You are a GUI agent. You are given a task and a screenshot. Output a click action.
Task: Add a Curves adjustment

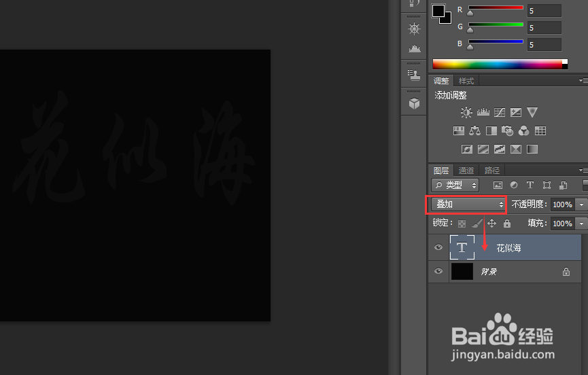click(500, 112)
